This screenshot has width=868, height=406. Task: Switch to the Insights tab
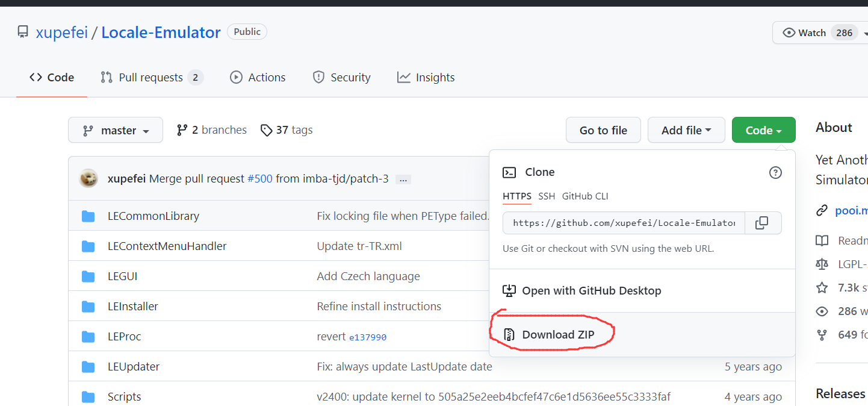tap(426, 77)
